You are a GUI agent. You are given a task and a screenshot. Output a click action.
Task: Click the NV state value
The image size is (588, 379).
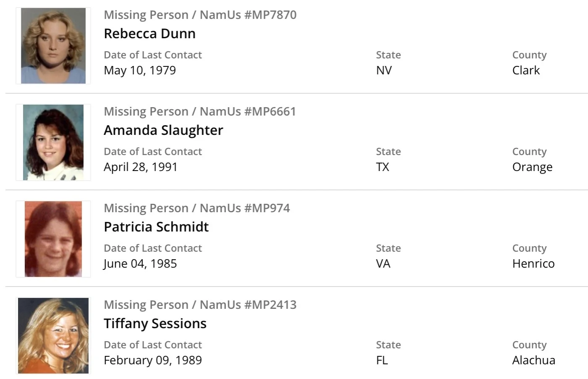click(384, 70)
